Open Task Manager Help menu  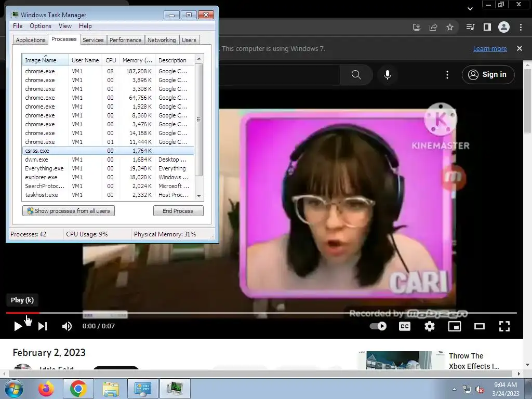tap(85, 26)
